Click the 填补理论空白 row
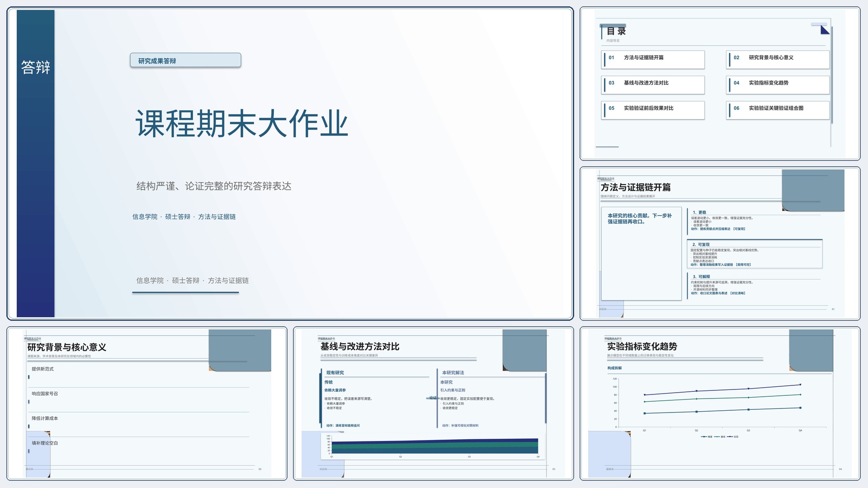The height and width of the screenshot is (488, 868). [138, 449]
